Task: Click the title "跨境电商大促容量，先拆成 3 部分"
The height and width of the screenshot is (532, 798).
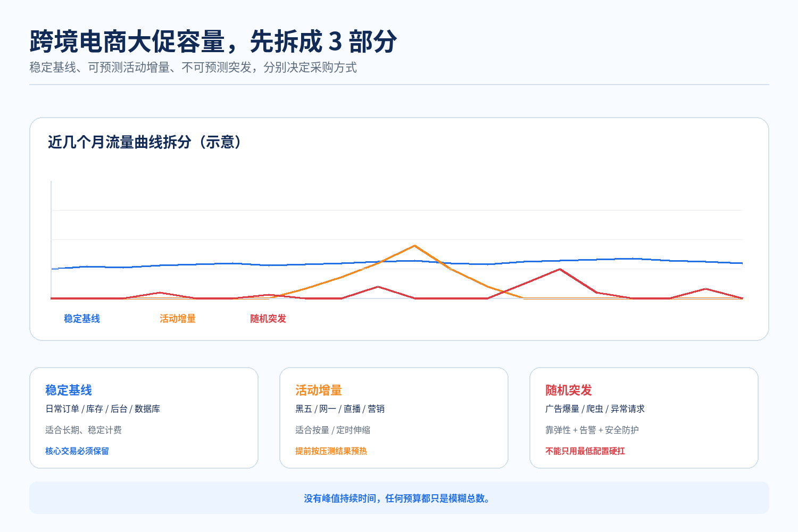Action: [x=213, y=41]
